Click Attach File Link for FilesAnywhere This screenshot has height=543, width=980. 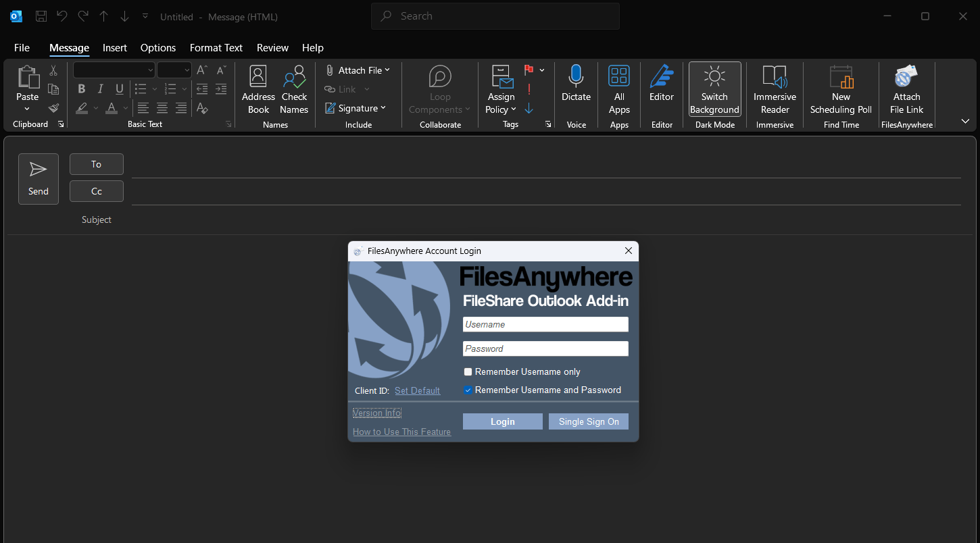click(906, 89)
